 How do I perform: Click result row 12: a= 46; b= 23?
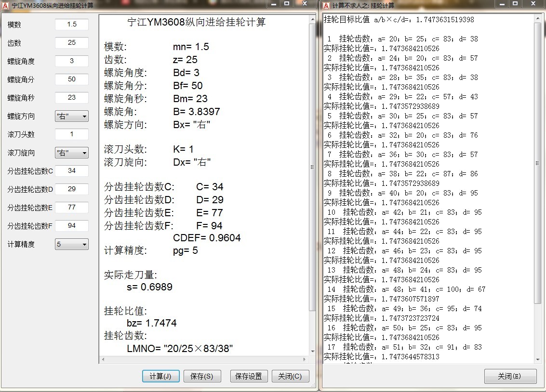(x=405, y=251)
